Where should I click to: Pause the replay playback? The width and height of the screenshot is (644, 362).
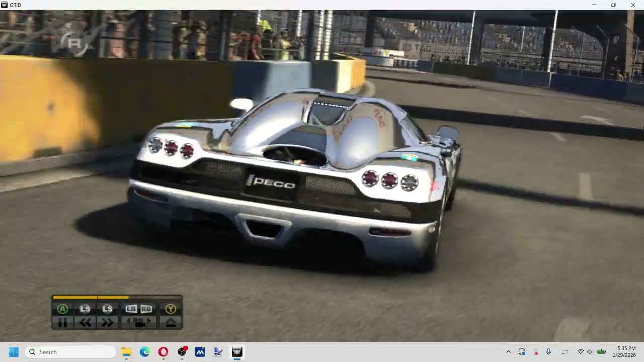(x=63, y=323)
